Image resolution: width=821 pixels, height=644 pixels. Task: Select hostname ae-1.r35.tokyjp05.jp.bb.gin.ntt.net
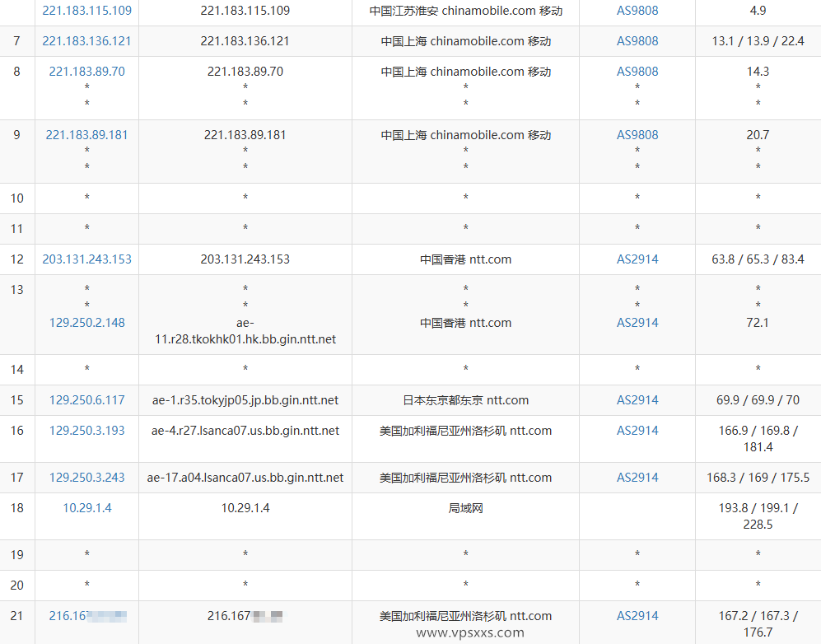pos(245,400)
